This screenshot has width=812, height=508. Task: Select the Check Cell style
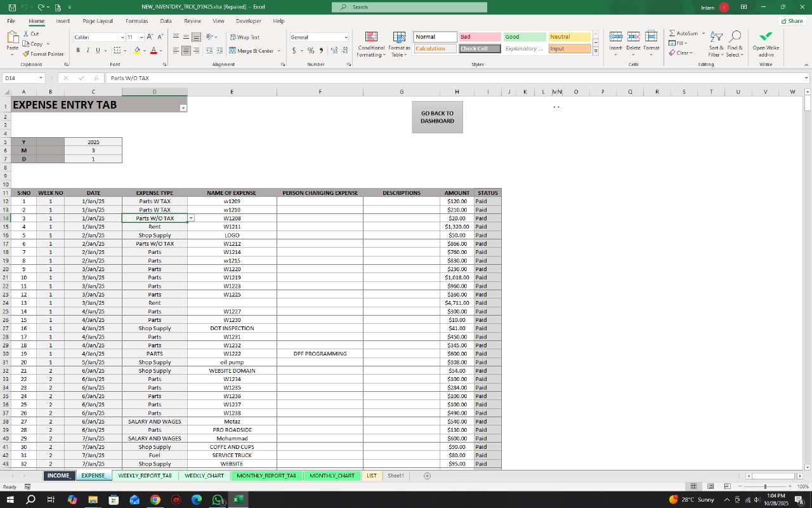479,48
